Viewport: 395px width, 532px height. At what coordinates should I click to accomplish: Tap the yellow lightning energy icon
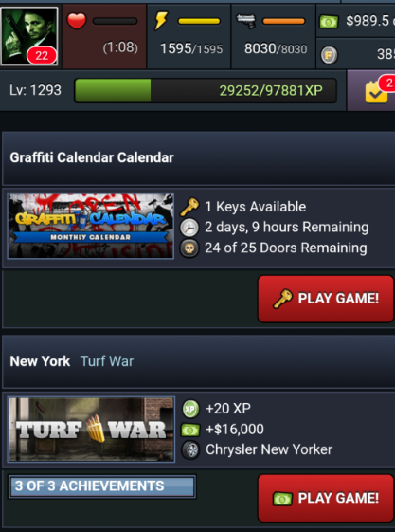click(161, 21)
